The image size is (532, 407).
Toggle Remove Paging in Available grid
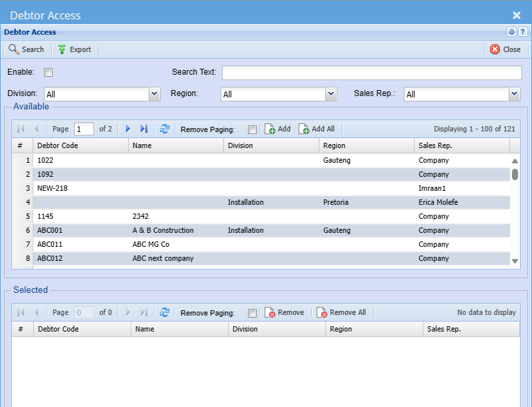[x=252, y=129]
